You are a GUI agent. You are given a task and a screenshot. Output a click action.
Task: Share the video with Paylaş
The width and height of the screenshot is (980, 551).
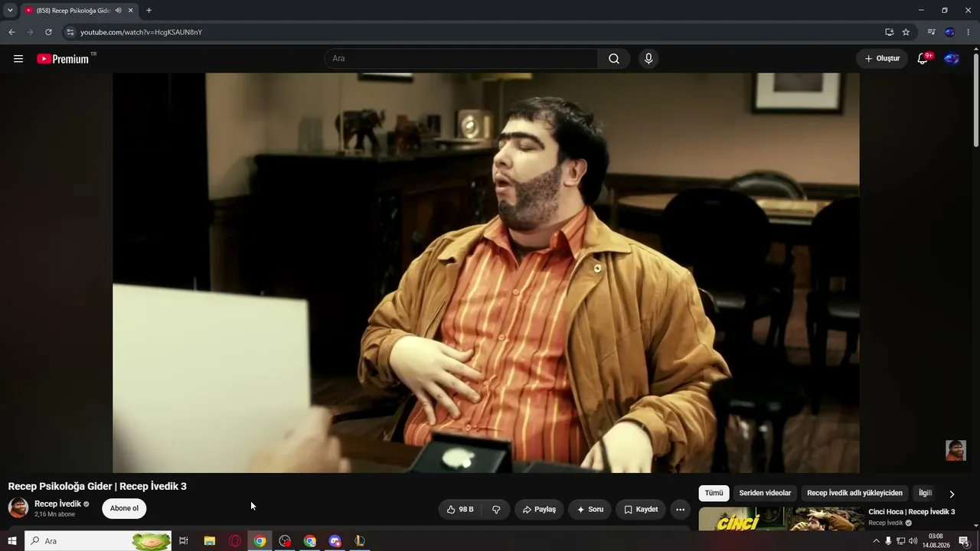[x=539, y=509]
